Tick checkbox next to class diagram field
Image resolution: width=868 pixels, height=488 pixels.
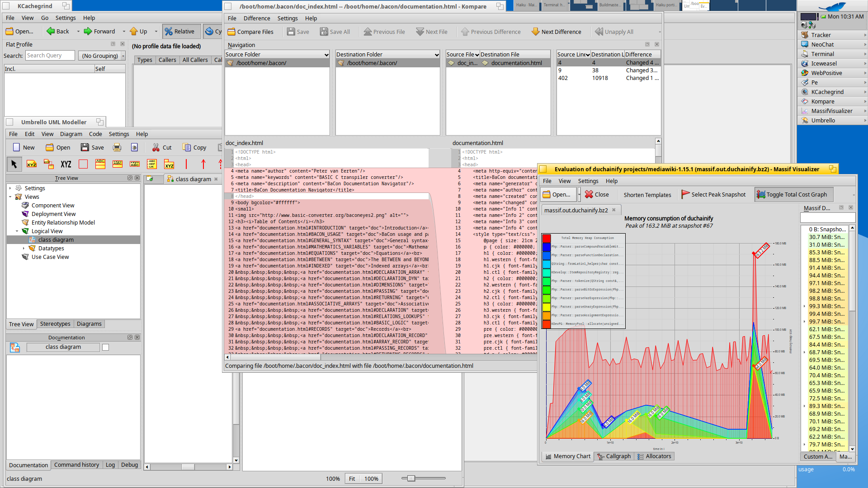(x=105, y=347)
